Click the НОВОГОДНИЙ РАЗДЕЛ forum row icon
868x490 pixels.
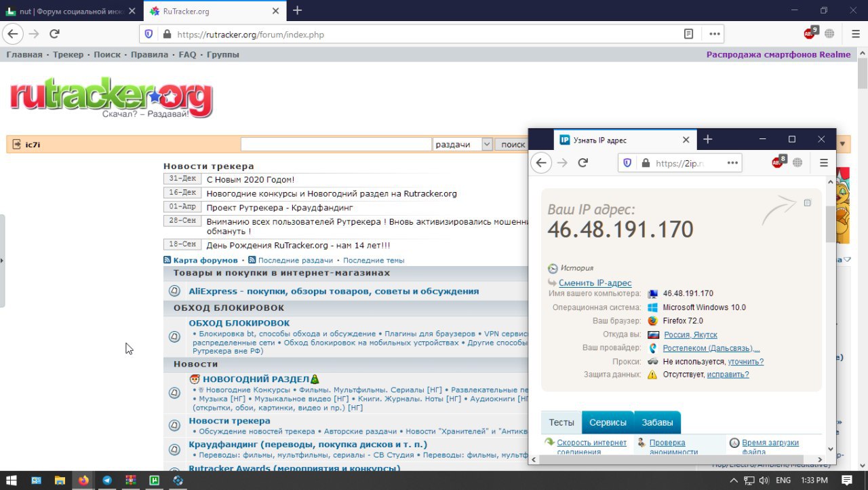[174, 393]
